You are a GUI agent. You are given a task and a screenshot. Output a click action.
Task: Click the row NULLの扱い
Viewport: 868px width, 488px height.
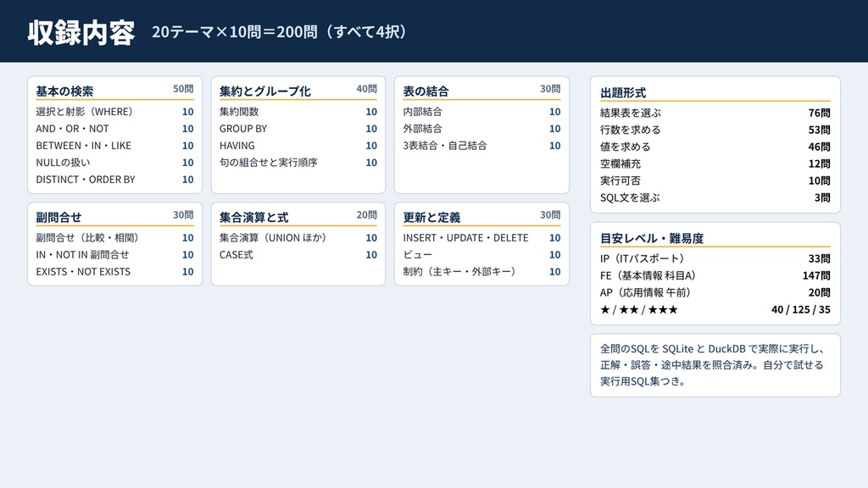(x=114, y=163)
